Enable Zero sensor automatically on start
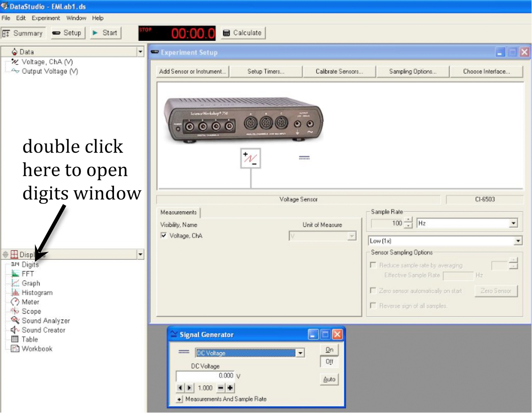This screenshot has width=532, height=413. tap(373, 291)
